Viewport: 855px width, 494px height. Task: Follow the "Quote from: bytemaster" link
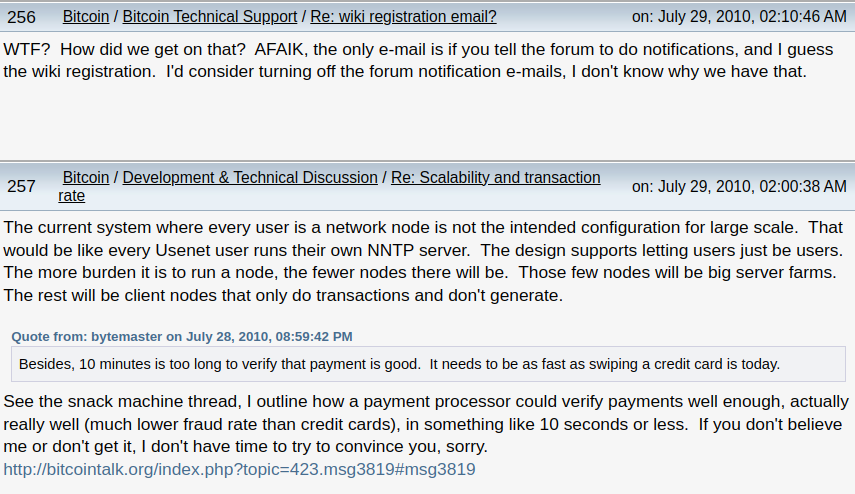182,337
